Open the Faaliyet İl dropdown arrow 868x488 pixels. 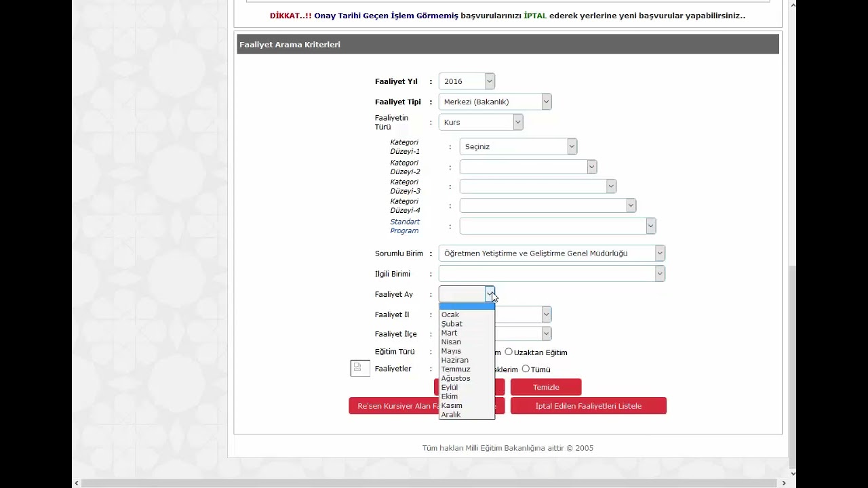coord(546,314)
